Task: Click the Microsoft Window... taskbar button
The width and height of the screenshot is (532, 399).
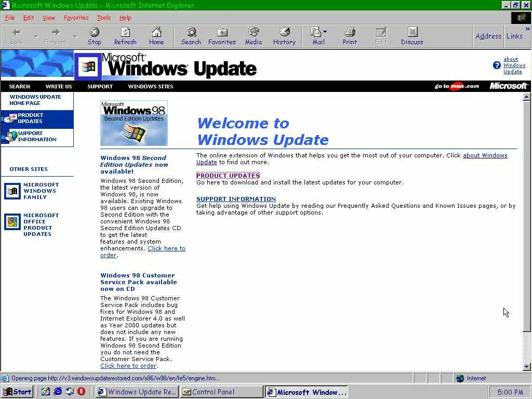Action: (307, 392)
